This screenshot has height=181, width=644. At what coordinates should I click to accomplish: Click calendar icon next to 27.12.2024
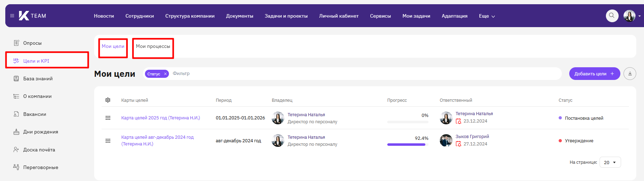458,144
